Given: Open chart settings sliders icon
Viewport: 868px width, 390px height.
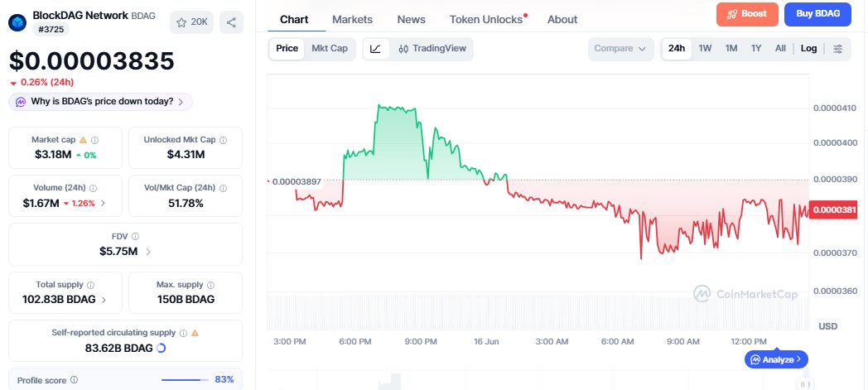Looking at the screenshot, I should [838, 49].
